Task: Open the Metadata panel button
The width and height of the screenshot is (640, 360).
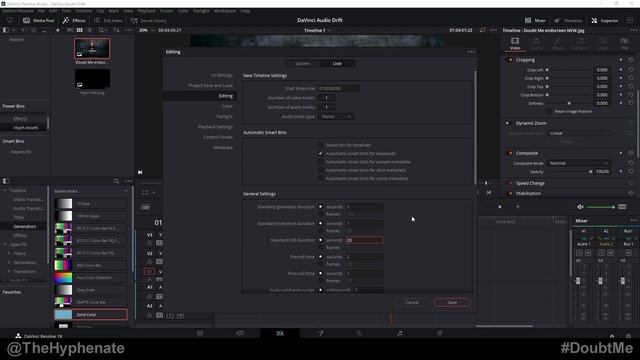Action: [x=568, y=20]
